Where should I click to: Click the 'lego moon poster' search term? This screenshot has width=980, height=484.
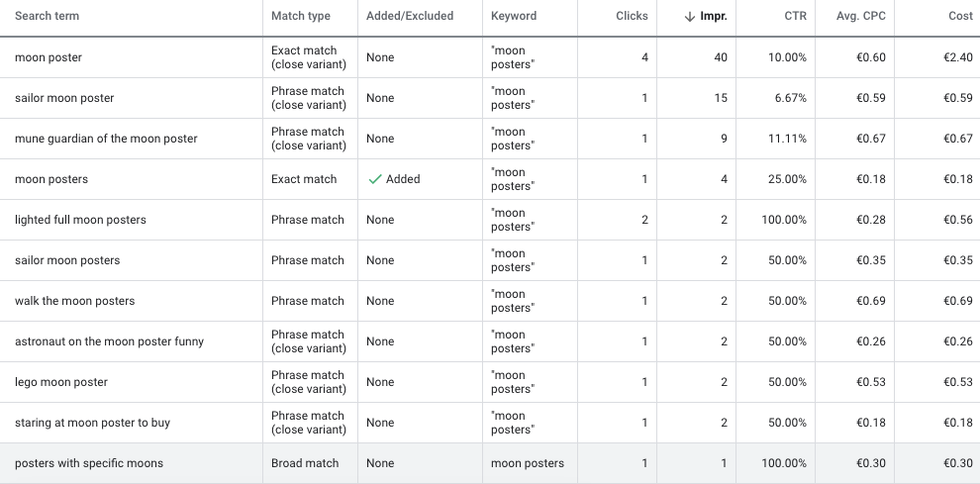(x=60, y=383)
